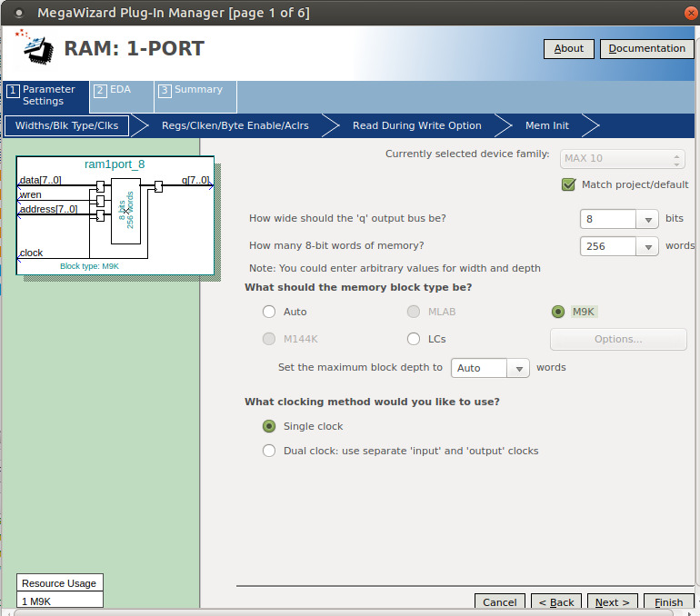700x616 pixels.
Task: Click the output register box on q line
Action: pyautogui.click(x=158, y=186)
